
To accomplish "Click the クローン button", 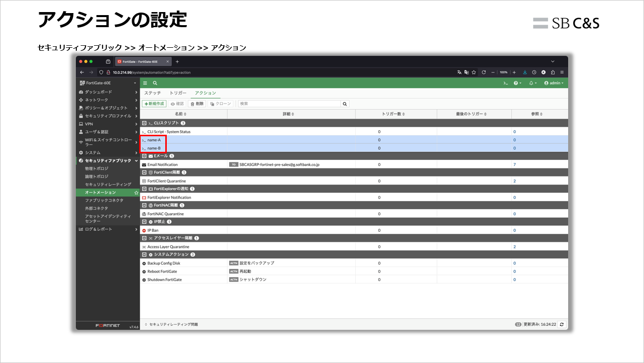I will pos(221,104).
